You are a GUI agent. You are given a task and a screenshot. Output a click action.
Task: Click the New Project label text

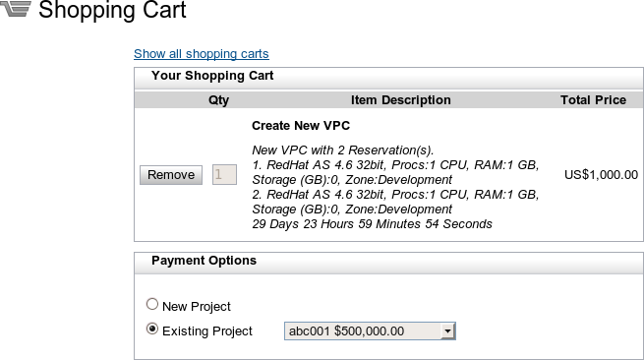(197, 307)
